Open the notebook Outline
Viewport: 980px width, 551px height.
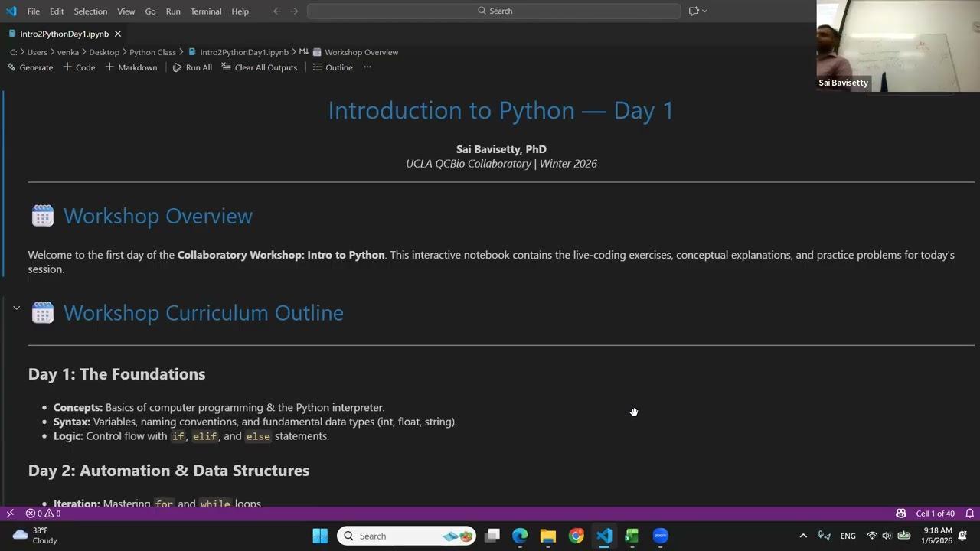pos(332,67)
